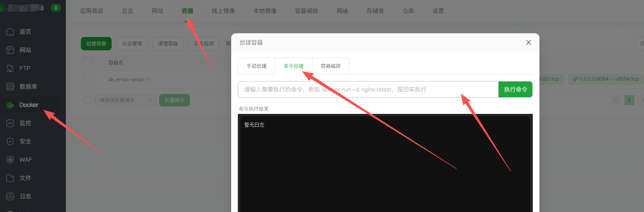Switch to 网络 top tab

click(x=342, y=11)
